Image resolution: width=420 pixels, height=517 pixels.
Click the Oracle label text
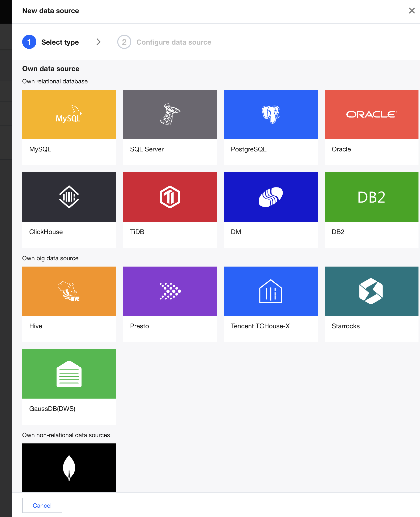click(x=341, y=149)
